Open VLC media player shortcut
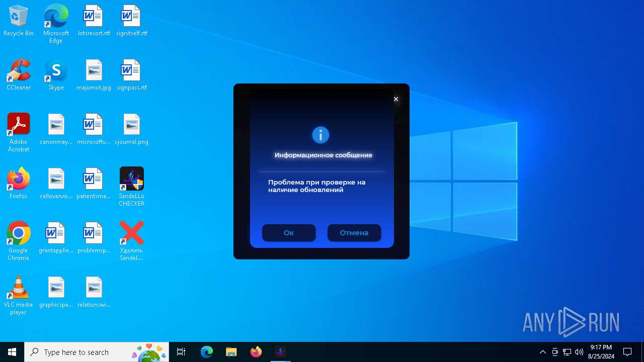 pos(19,296)
